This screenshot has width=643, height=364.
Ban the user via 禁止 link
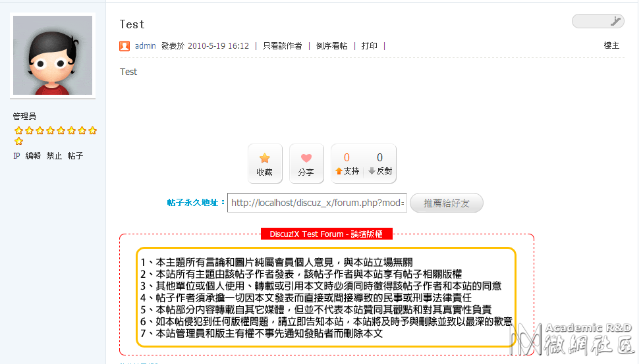click(54, 156)
